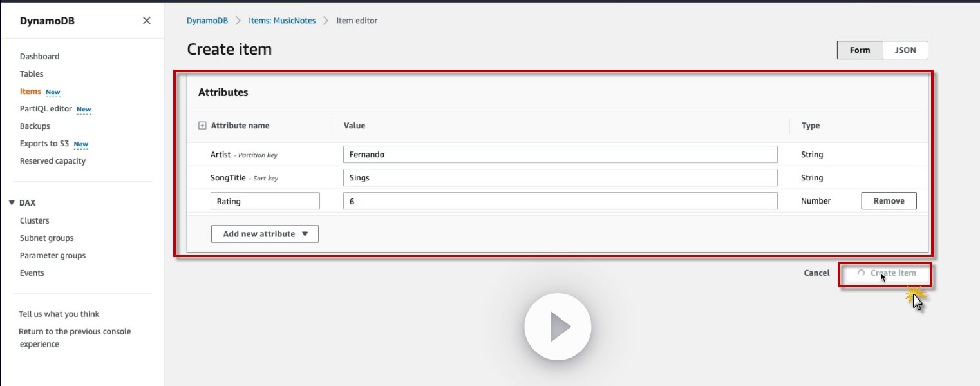The width and height of the screenshot is (980, 386).
Task: Go to Tables in sidebar
Action: 32,74
